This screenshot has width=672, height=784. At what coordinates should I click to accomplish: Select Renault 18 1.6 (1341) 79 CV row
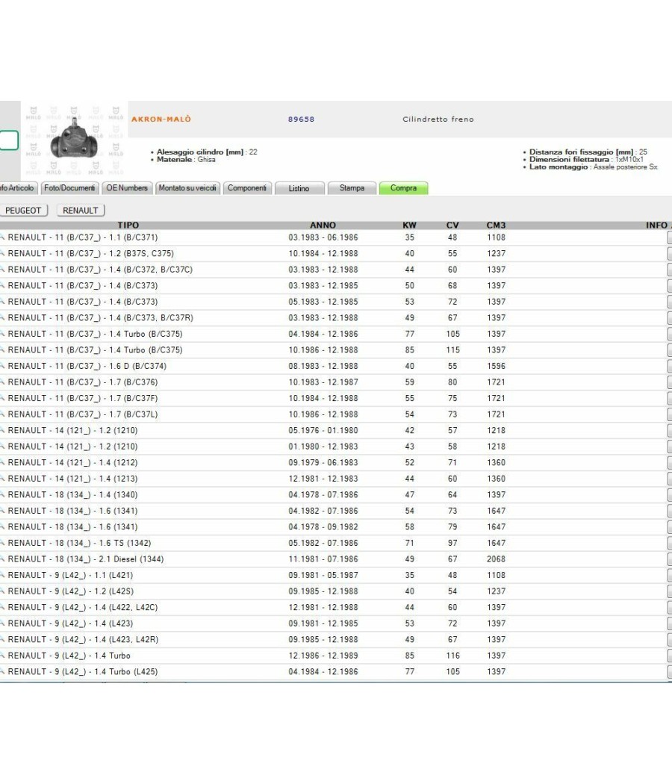click(335, 527)
